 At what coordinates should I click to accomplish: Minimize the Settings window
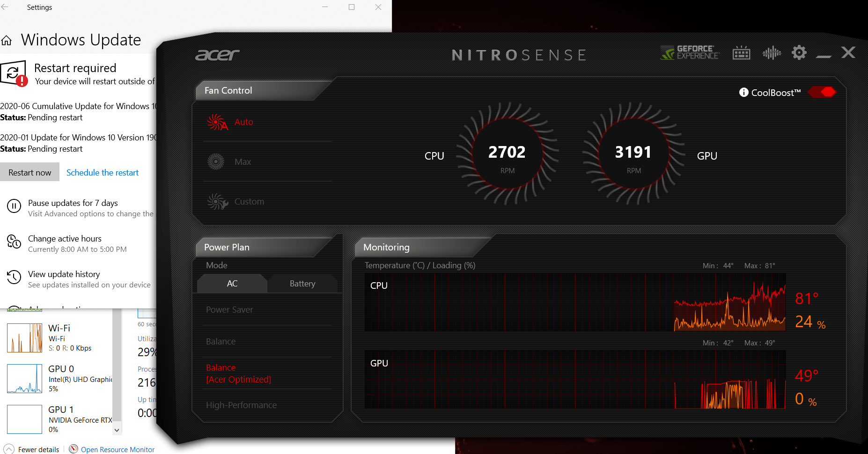pos(325,7)
